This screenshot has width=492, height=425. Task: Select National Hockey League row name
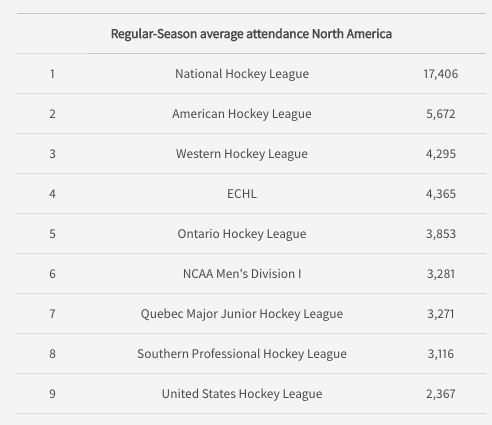[242, 74]
